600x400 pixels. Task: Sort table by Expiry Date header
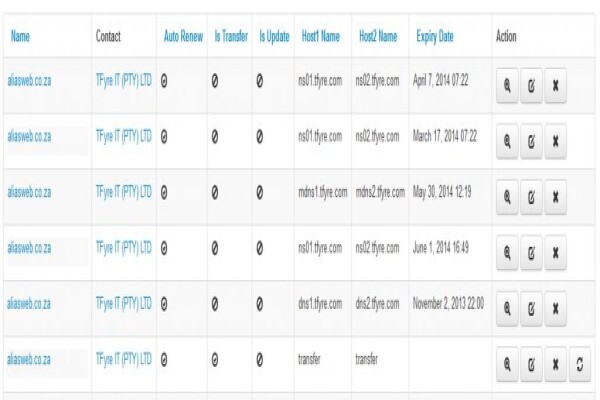435,37
